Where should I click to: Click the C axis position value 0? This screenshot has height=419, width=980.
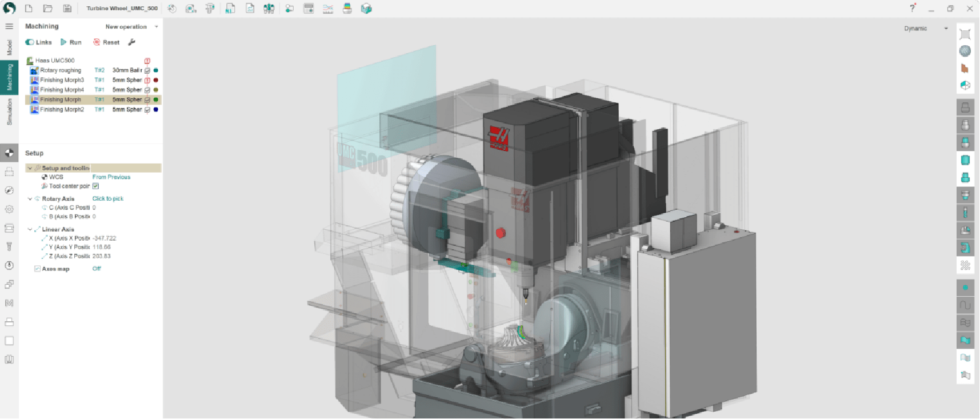pyautogui.click(x=94, y=208)
